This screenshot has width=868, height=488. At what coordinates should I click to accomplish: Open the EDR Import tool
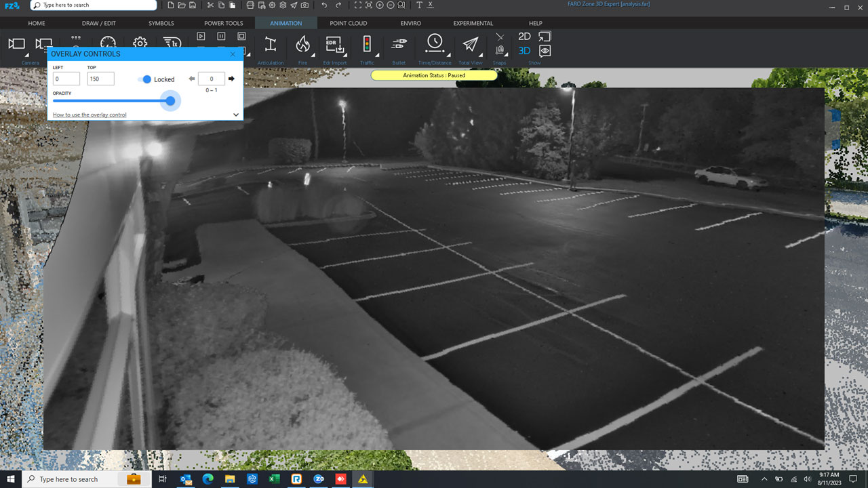tap(334, 45)
